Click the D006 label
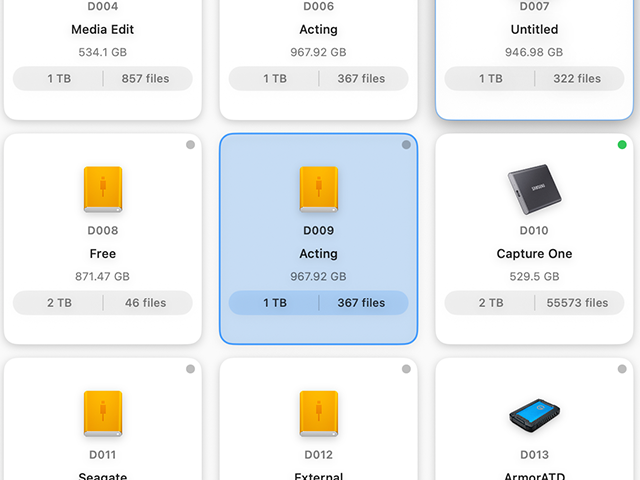This screenshot has height=480, width=640. click(x=319, y=6)
